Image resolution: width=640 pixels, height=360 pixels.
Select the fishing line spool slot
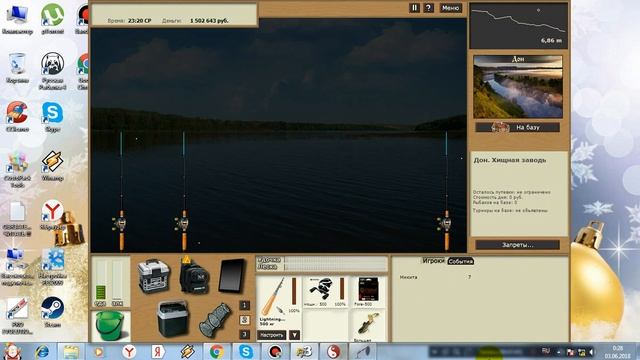click(368, 292)
